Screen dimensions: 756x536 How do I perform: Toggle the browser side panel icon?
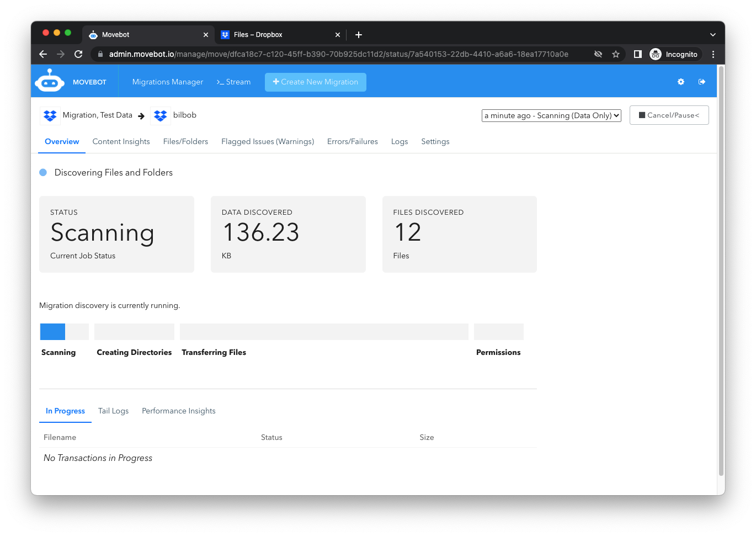(x=637, y=54)
